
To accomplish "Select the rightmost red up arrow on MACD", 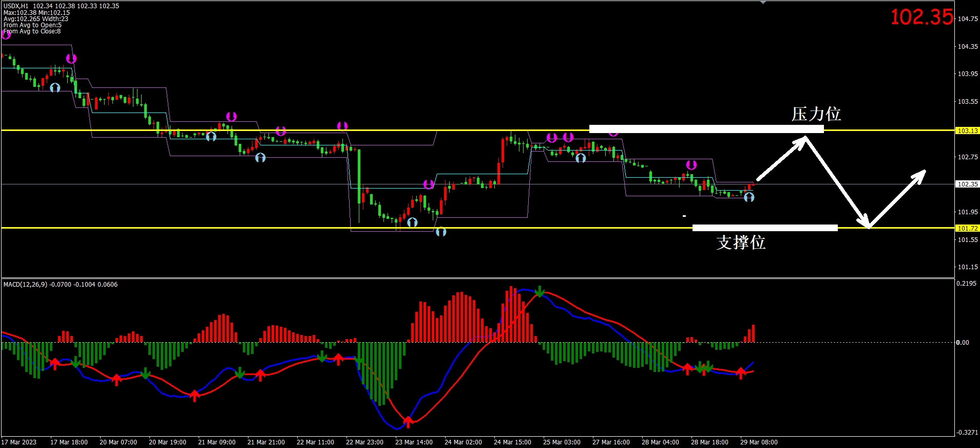I will 741,372.
